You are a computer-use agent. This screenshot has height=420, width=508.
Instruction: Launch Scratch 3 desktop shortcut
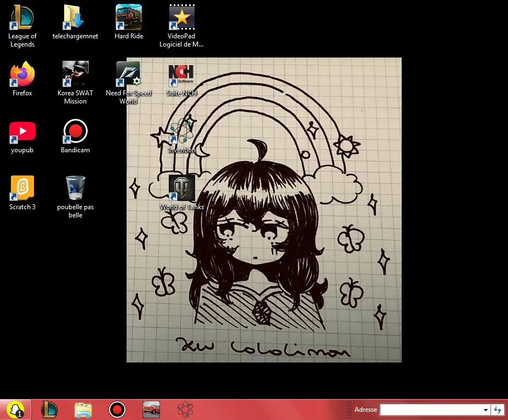pos(22,193)
